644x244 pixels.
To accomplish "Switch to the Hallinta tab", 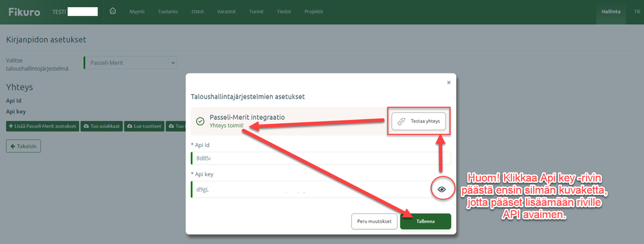I will pos(610,12).
